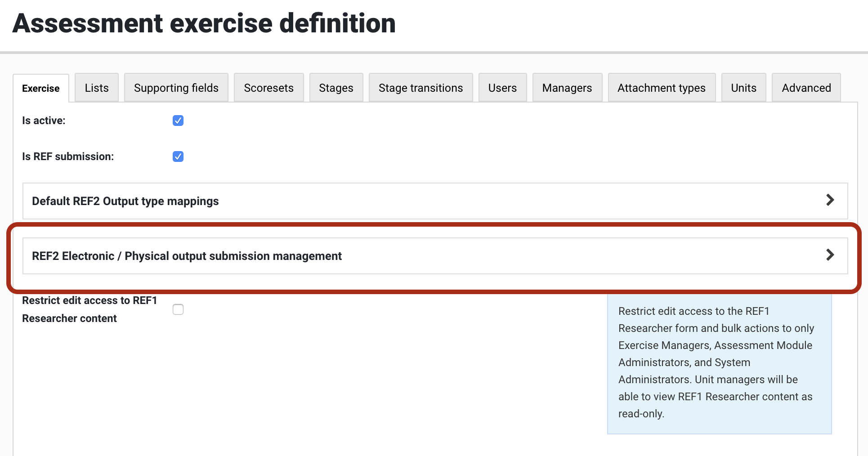Switch to the Lists tab
Viewport: 868px width, 456px height.
point(97,88)
